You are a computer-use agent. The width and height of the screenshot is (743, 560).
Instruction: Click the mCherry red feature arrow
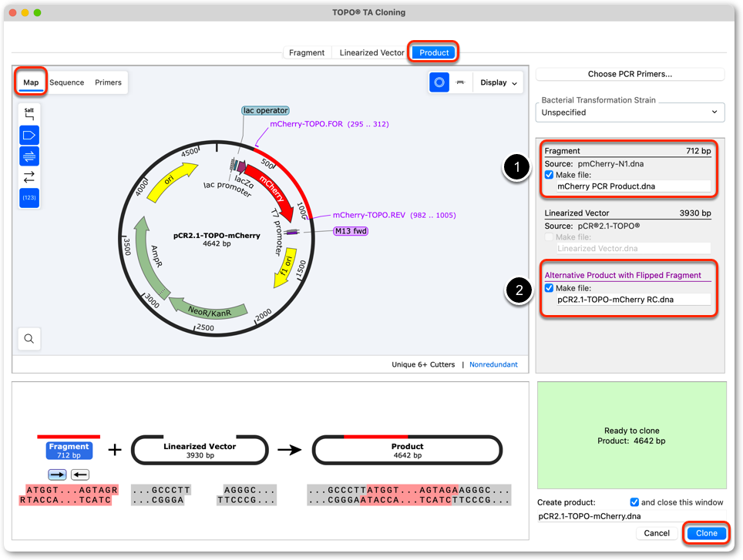pos(271,189)
